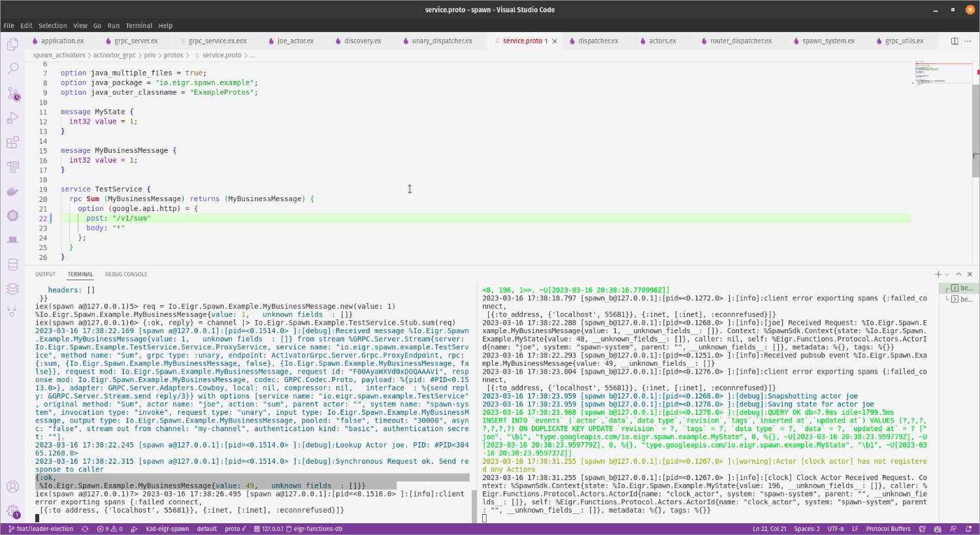Switch to the dispatcher.ex editor tab
980x535 pixels.
598,41
